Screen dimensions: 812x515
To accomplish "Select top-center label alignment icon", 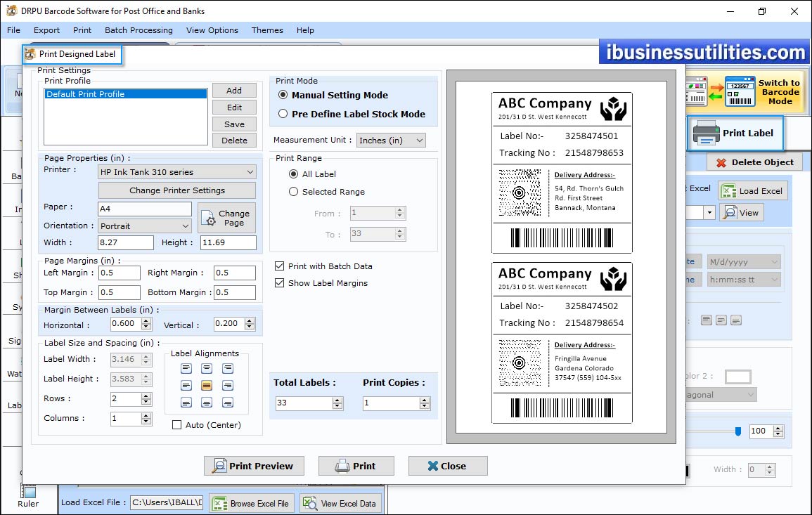I will 207,369.
